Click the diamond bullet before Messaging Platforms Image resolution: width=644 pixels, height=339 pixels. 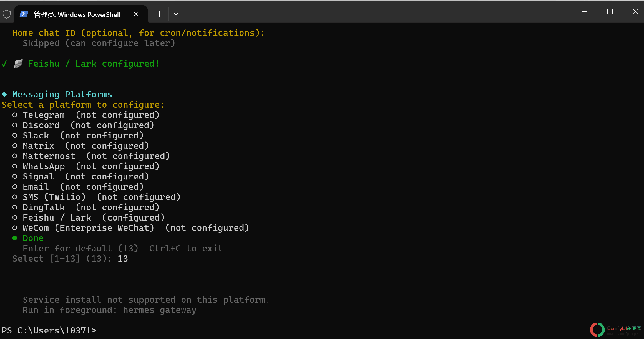tap(4, 94)
